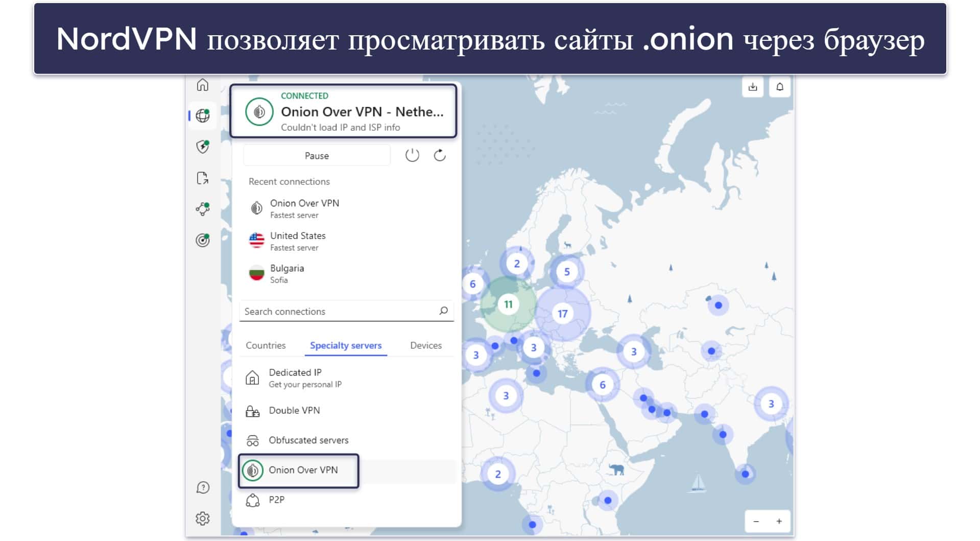Click the United States flag icon
This screenshot has width=980, height=541.
256,241
